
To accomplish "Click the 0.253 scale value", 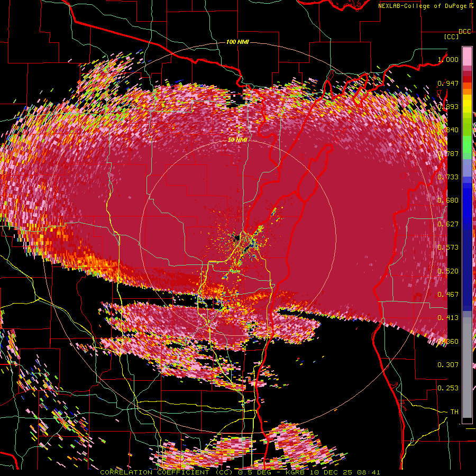I will click(448, 388).
